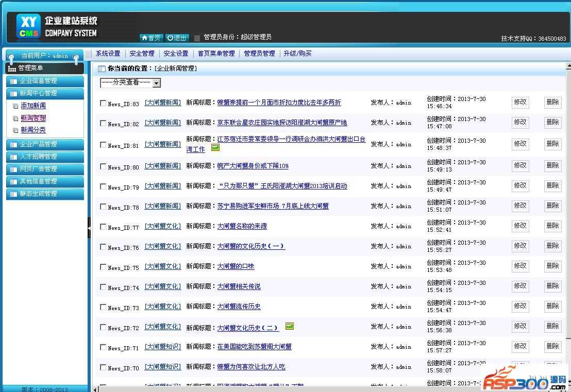The width and height of the screenshot is (571, 392).
Task: Collapse the 新闻中心管理 sidebar section
Action: [45, 93]
